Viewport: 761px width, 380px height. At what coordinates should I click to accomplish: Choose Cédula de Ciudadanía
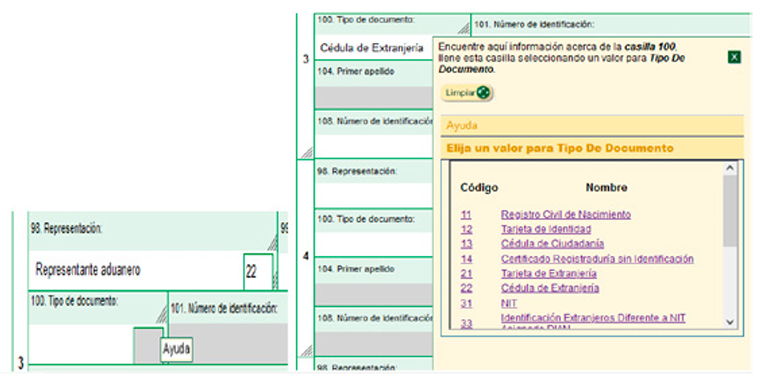coord(552,244)
